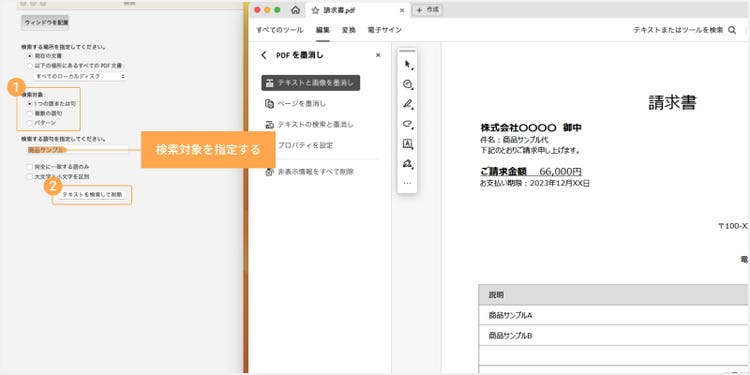Open the Acrobat home icon
Viewport: 750px width, 375px height.
point(296,10)
